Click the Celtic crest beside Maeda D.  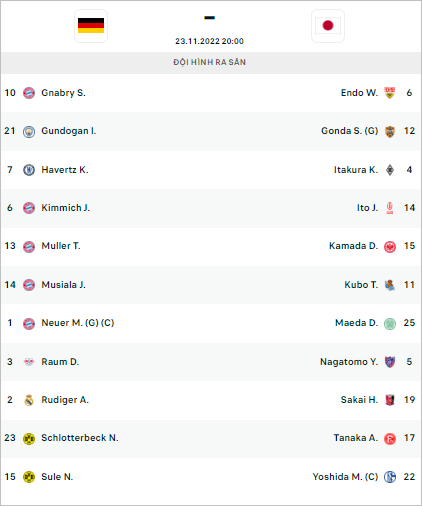pyautogui.click(x=390, y=323)
